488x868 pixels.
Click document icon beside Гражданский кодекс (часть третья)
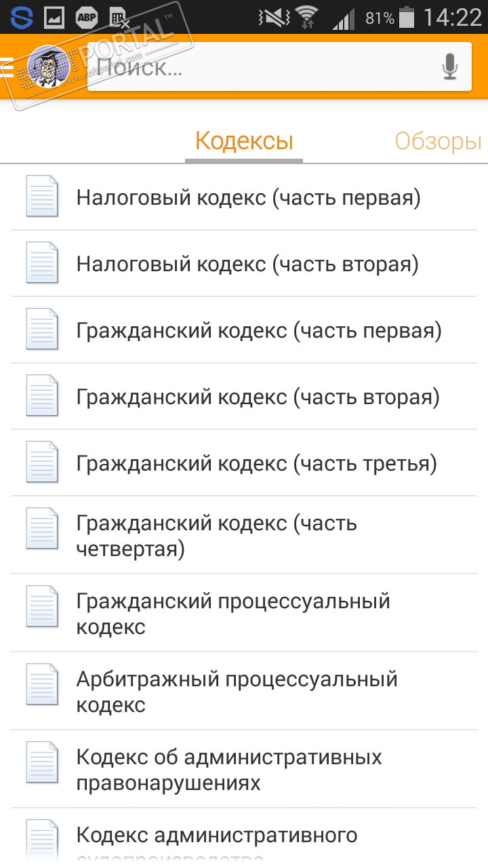pyautogui.click(x=42, y=462)
